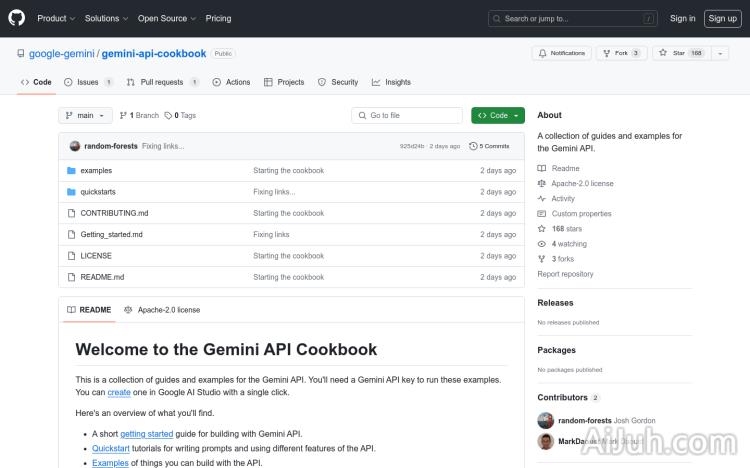Open Custom properties in About
This screenshot has width=750, height=468.
click(574, 214)
